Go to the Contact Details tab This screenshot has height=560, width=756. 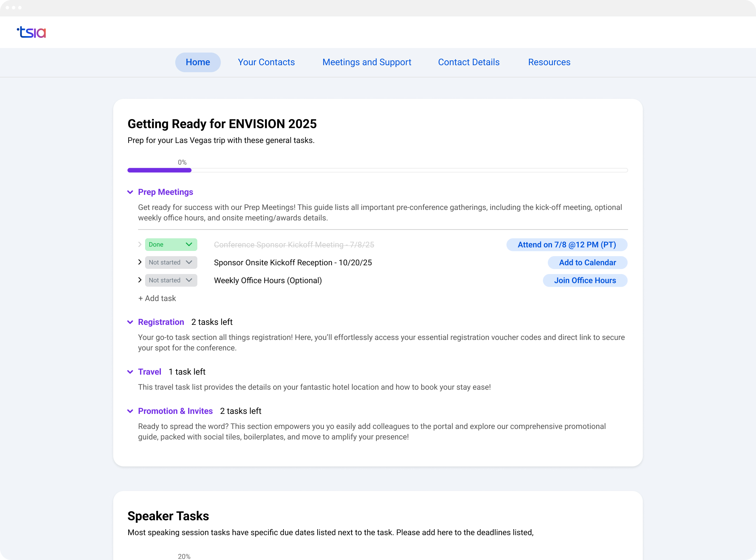[x=469, y=62]
